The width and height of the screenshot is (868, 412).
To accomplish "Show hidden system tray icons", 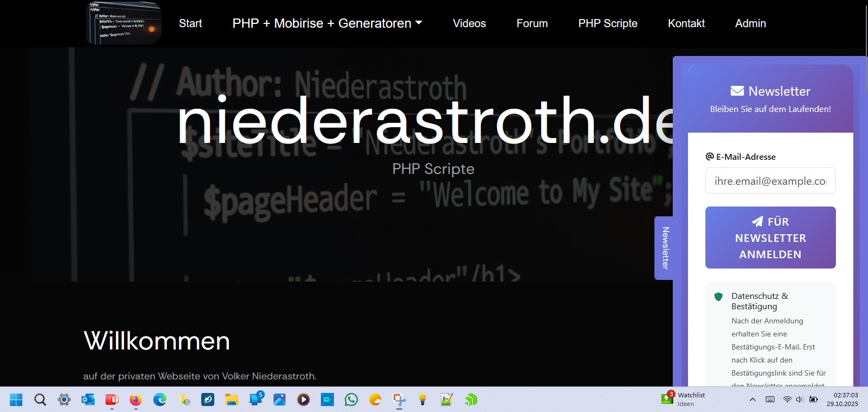I will 753,399.
